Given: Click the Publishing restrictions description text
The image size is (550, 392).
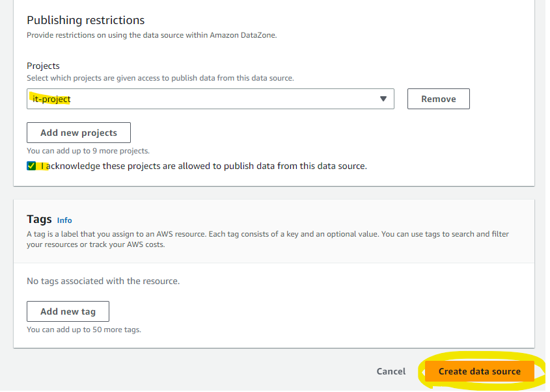Looking at the screenshot, I should point(152,35).
